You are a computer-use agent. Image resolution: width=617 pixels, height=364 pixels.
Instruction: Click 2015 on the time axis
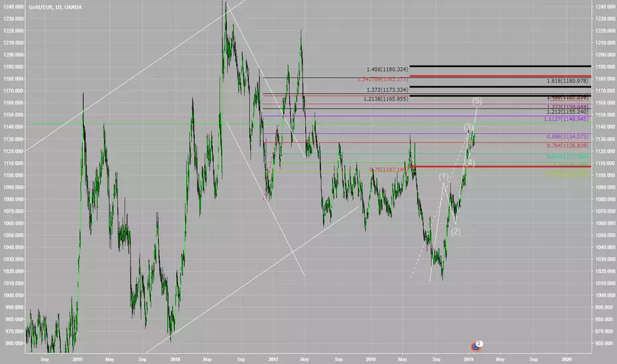pyautogui.click(x=77, y=359)
